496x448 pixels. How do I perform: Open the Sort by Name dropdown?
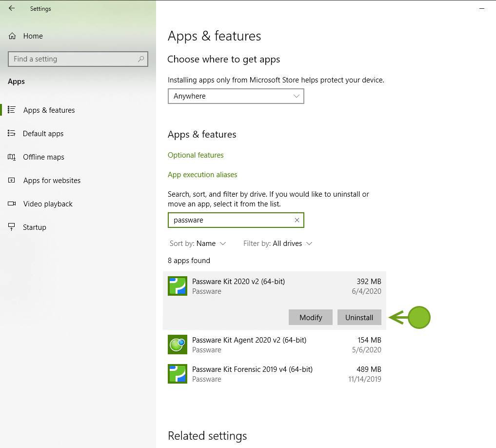(198, 244)
